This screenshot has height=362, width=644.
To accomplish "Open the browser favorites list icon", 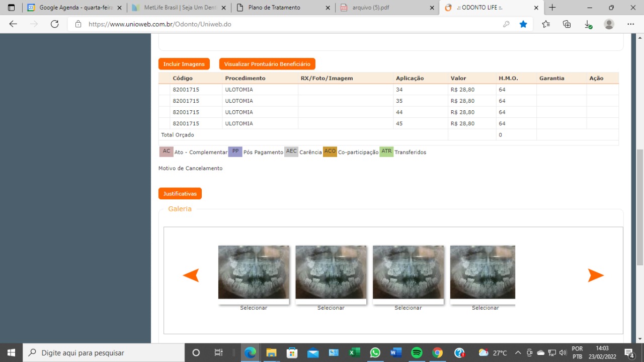I will click(546, 24).
